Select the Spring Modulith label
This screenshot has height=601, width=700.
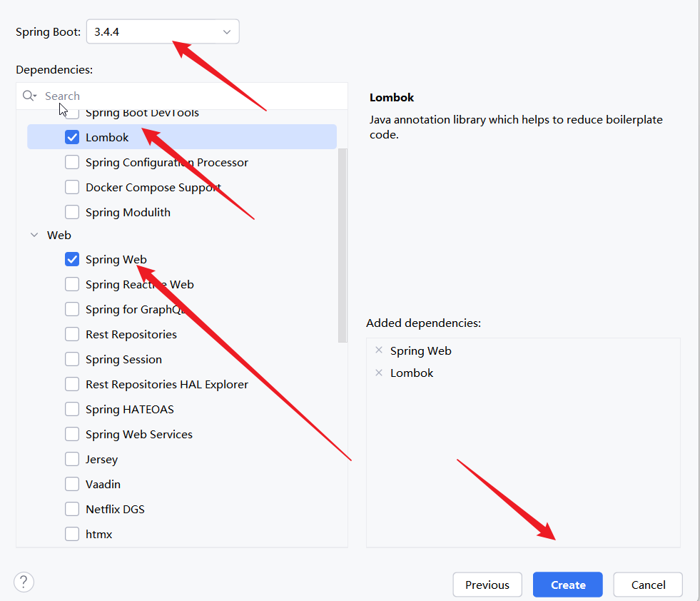(128, 212)
